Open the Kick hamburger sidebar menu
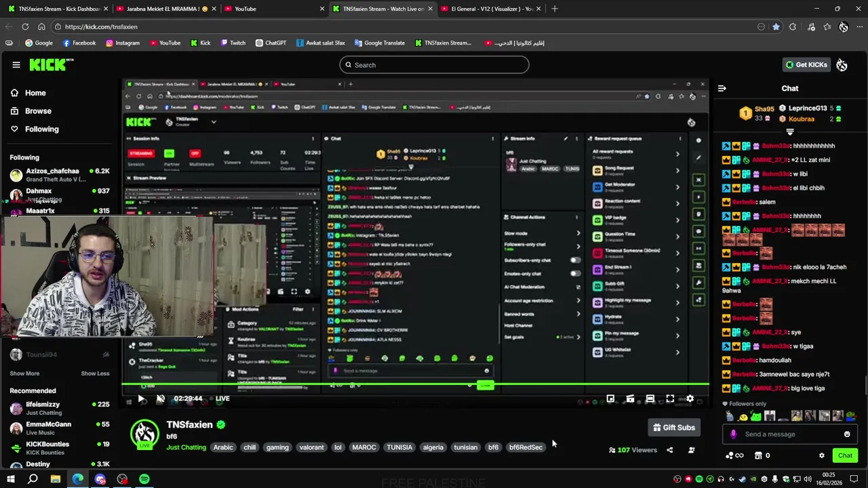 click(16, 65)
